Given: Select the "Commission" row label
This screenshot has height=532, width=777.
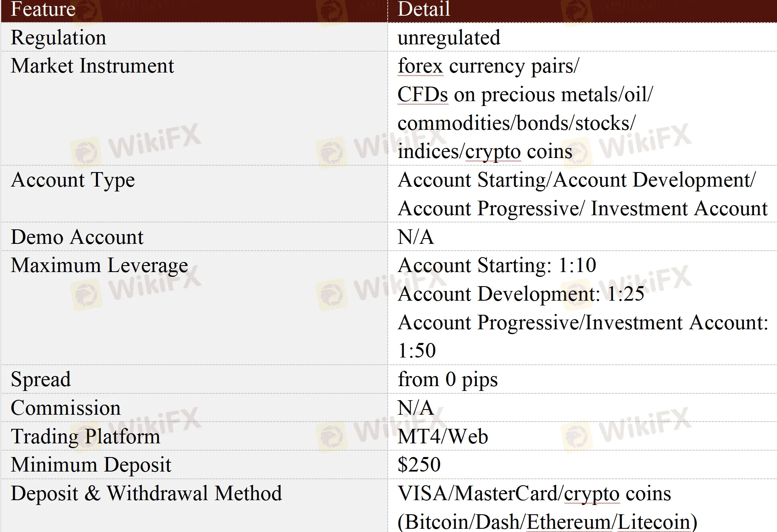Looking at the screenshot, I should (66, 408).
